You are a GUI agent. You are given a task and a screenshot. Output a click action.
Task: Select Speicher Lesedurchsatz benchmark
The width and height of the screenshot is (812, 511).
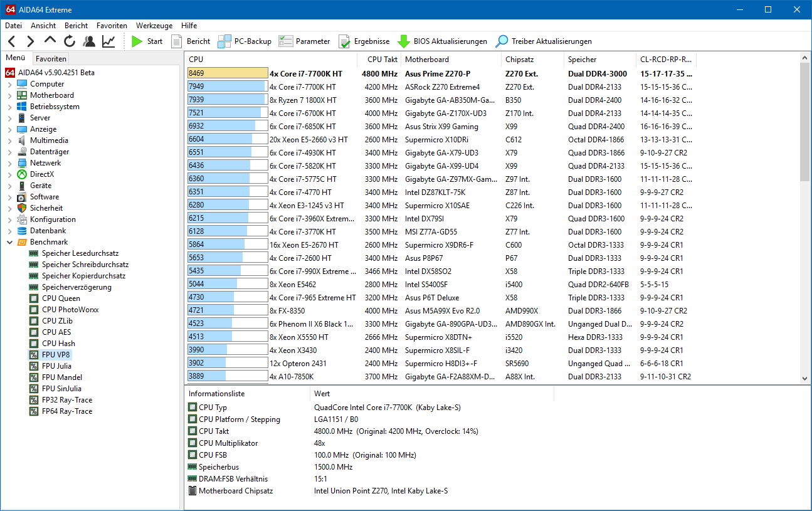tap(80, 253)
